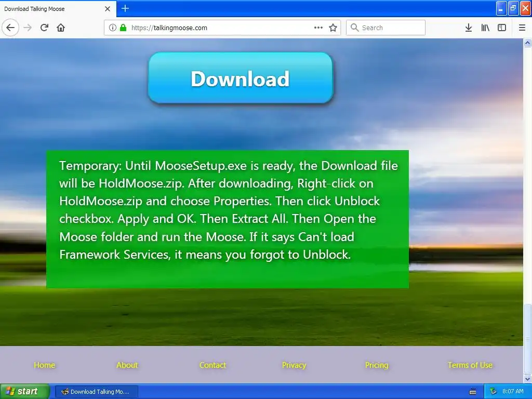Show site information via the info icon
Screen dimensions: 532x399
tap(112, 28)
